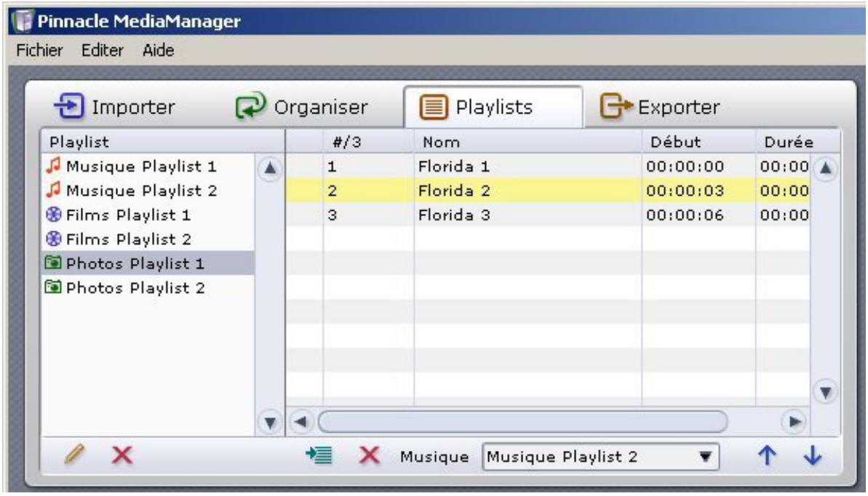Click playlist list scroll up arrow
Viewport: 868px width, 496px height.
[x=270, y=168]
